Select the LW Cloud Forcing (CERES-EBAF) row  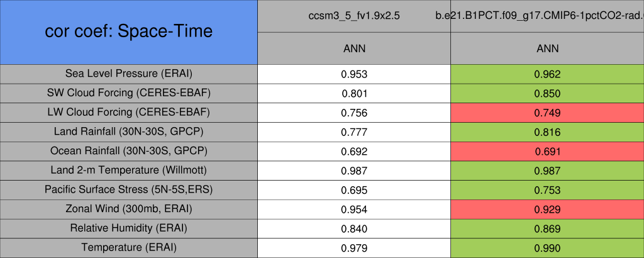coord(129,112)
